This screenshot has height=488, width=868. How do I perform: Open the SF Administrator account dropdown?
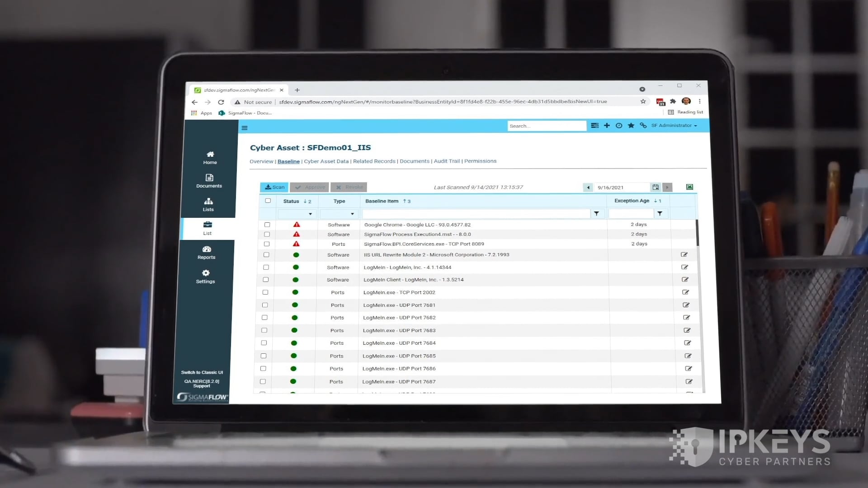673,126
